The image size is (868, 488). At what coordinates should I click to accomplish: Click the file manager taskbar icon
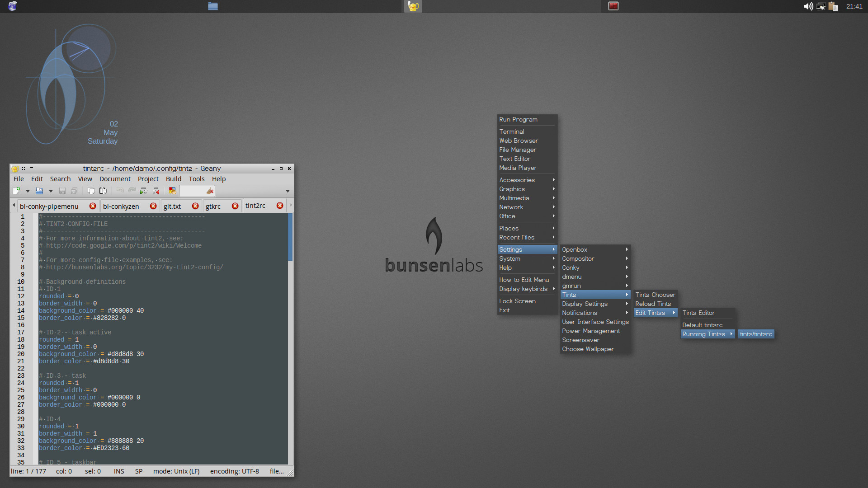click(x=213, y=6)
